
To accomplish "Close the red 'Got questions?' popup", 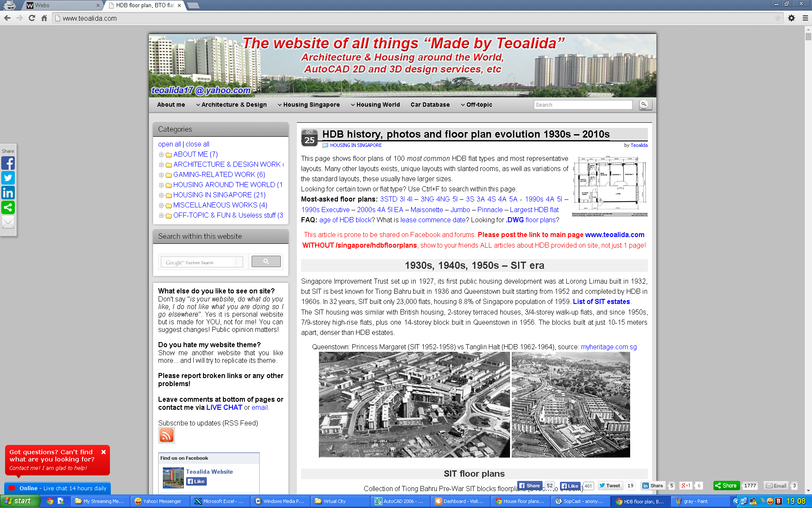I will point(103,452).
